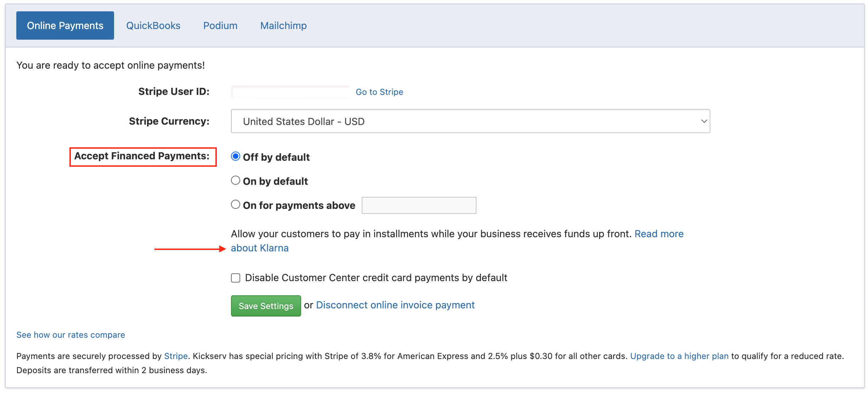Switch to the QuickBooks tab
This screenshot has height=393, width=868.
coord(153,25)
